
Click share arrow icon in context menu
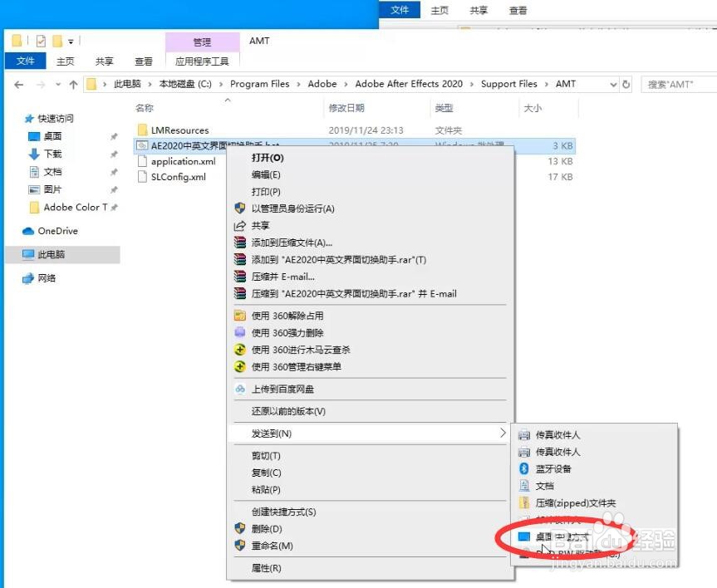(240, 225)
